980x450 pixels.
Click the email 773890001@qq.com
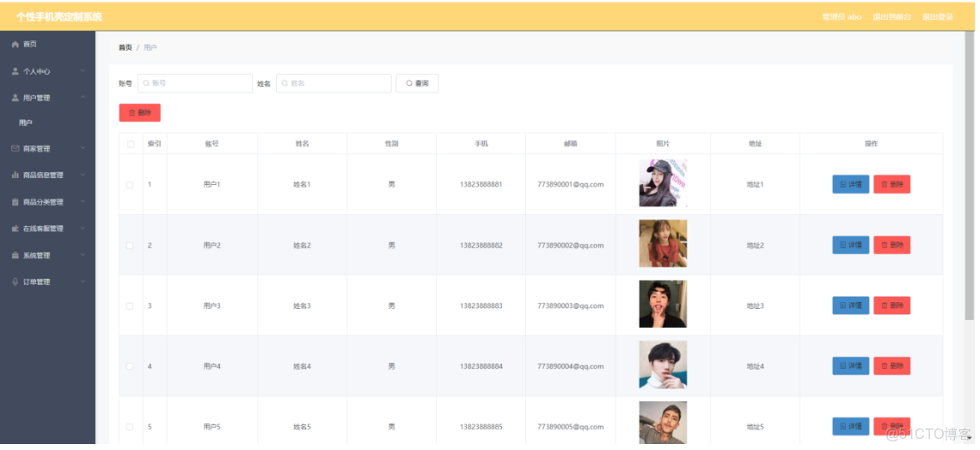pyautogui.click(x=571, y=185)
